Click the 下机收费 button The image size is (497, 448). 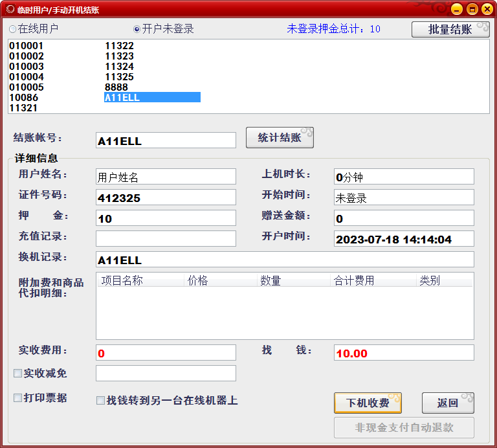point(368,403)
